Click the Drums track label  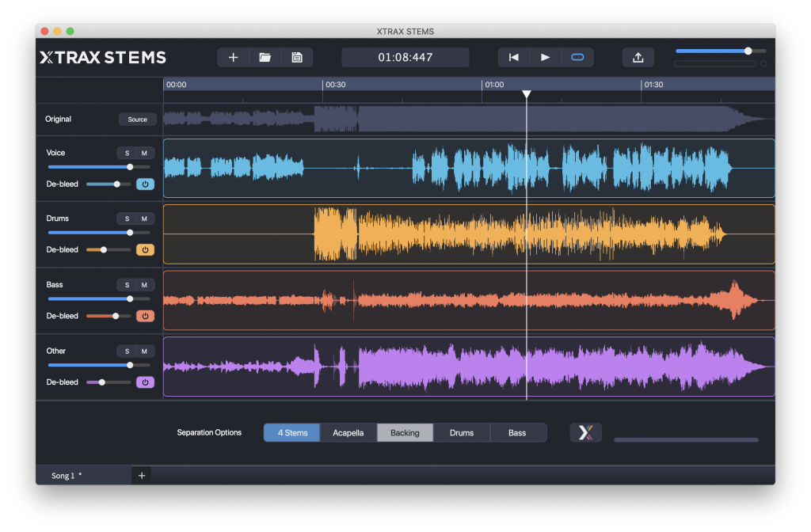(57, 218)
